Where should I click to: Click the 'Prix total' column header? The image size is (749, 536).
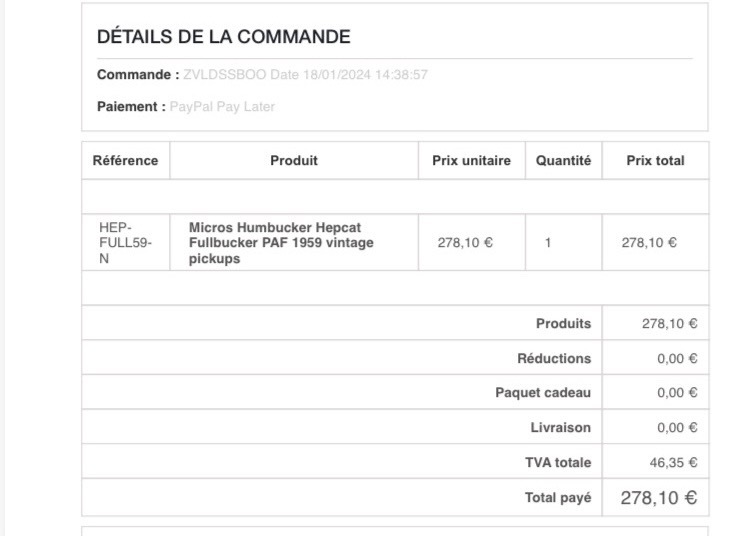[655, 161]
